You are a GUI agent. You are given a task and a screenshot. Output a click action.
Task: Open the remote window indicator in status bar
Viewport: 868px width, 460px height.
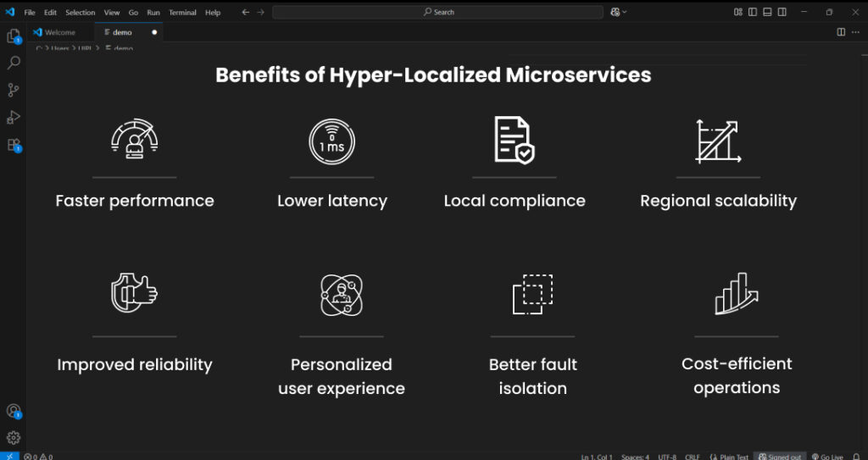9,456
